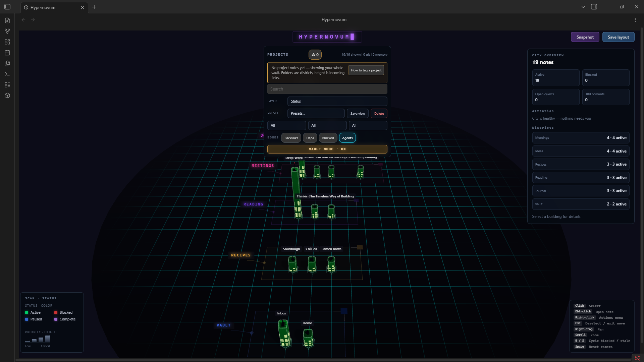The width and height of the screenshot is (644, 362).
Task: Toggle the Blocked edges chip
Action: [328, 138]
